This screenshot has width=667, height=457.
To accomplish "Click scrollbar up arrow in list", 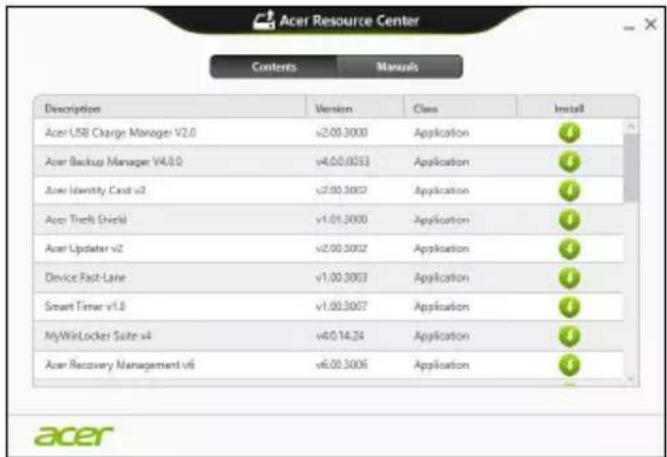I will point(631,126).
